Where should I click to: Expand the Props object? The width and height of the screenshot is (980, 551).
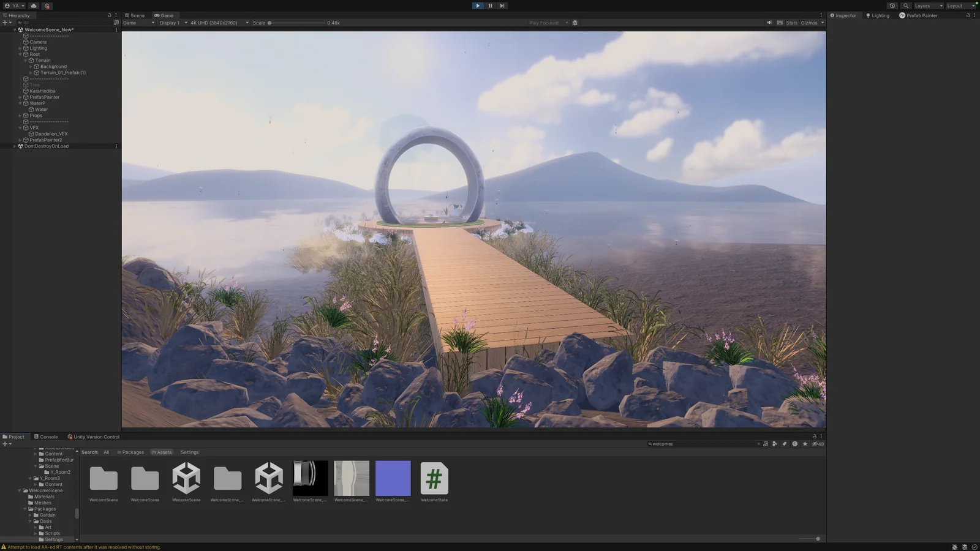pyautogui.click(x=20, y=115)
